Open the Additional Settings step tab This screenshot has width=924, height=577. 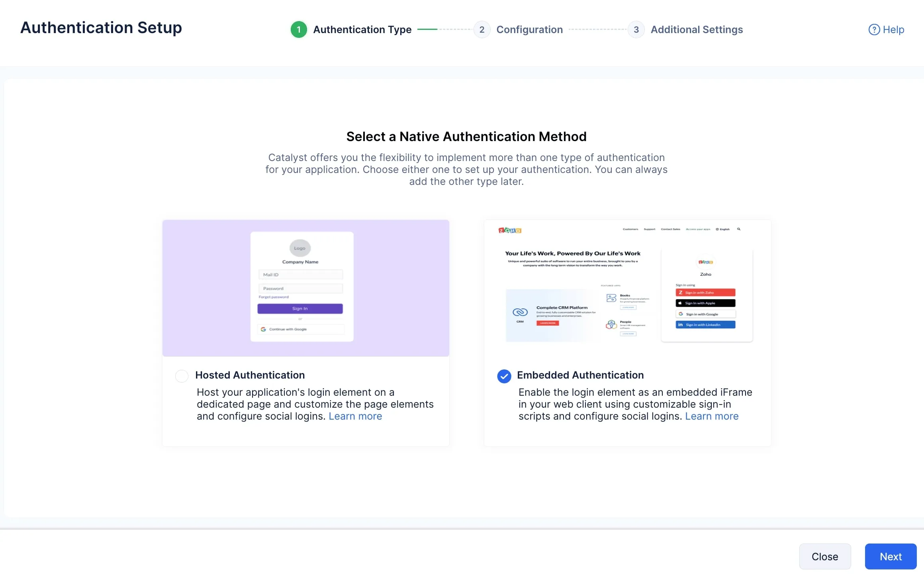[697, 29]
